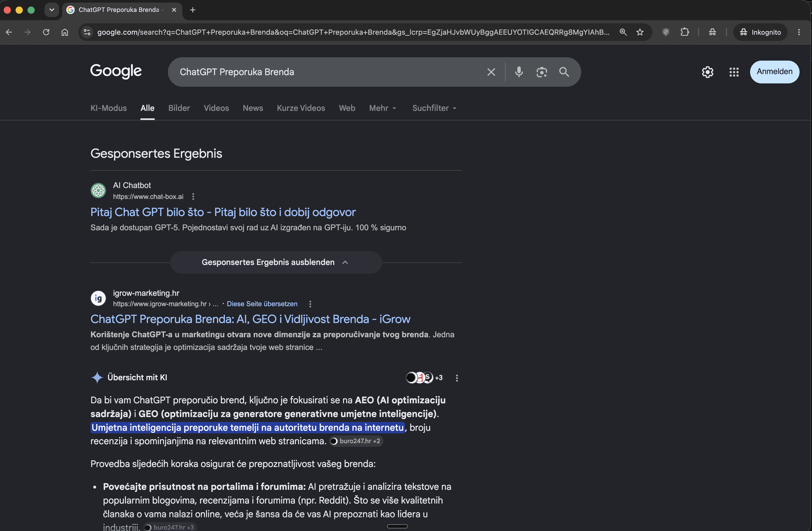
Task: Switch to Bilder tab
Action: (179, 108)
